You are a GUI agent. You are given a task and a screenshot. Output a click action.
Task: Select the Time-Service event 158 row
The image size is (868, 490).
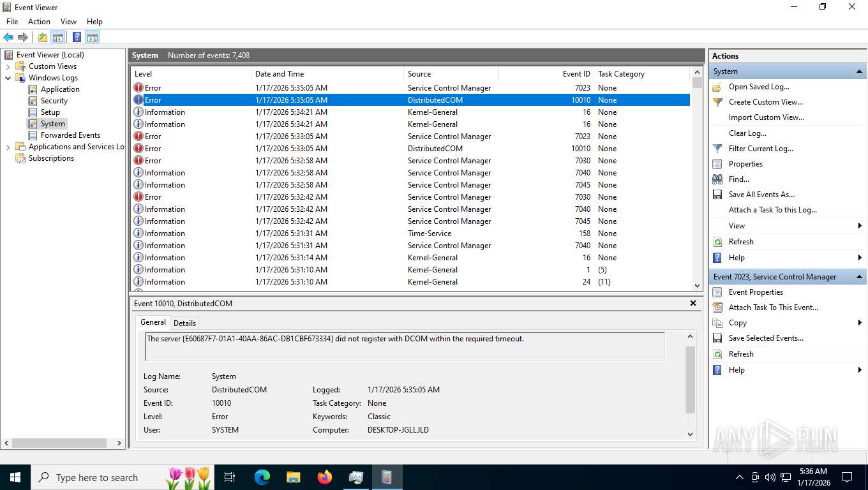pyautogui.click(x=410, y=234)
